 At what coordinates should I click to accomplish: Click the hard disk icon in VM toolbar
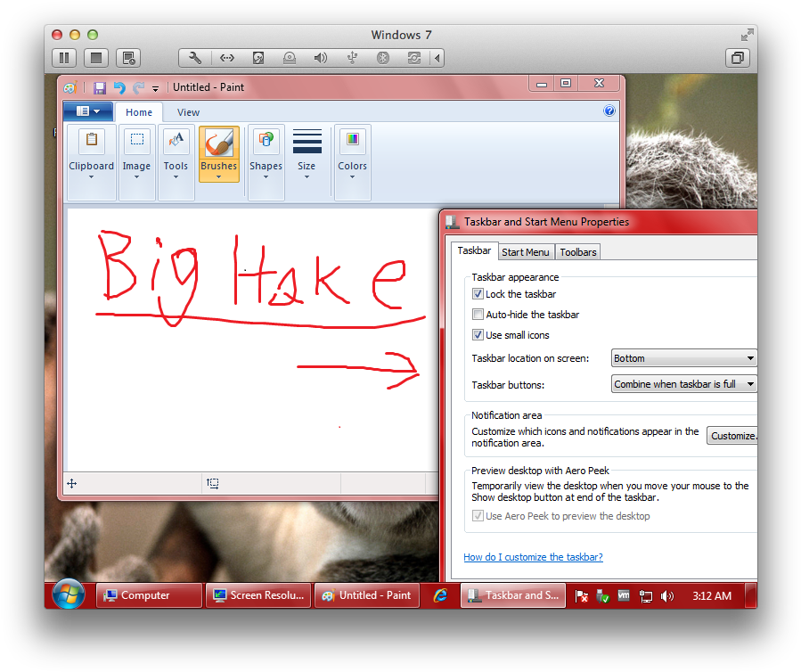coord(258,58)
